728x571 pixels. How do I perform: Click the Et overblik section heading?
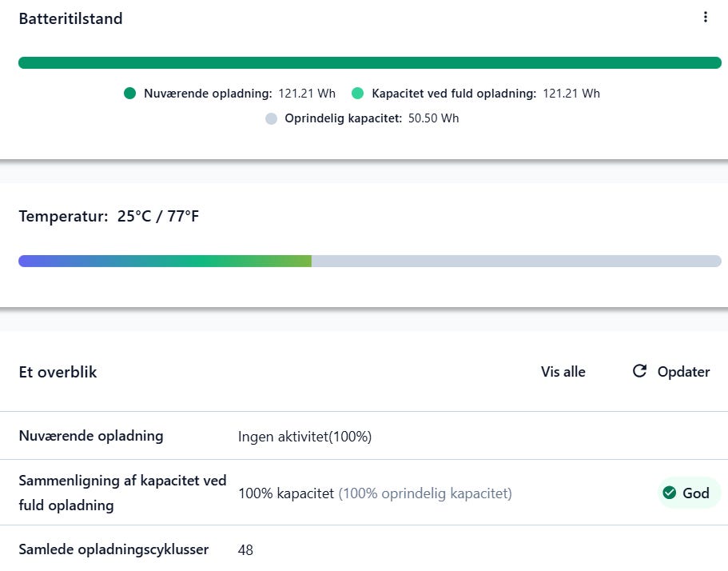tap(58, 372)
